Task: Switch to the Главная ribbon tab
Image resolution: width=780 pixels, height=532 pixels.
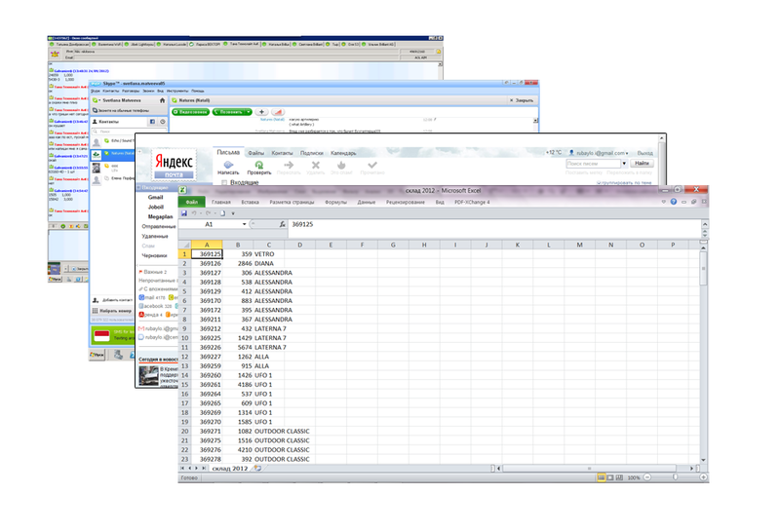Action: point(221,203)
